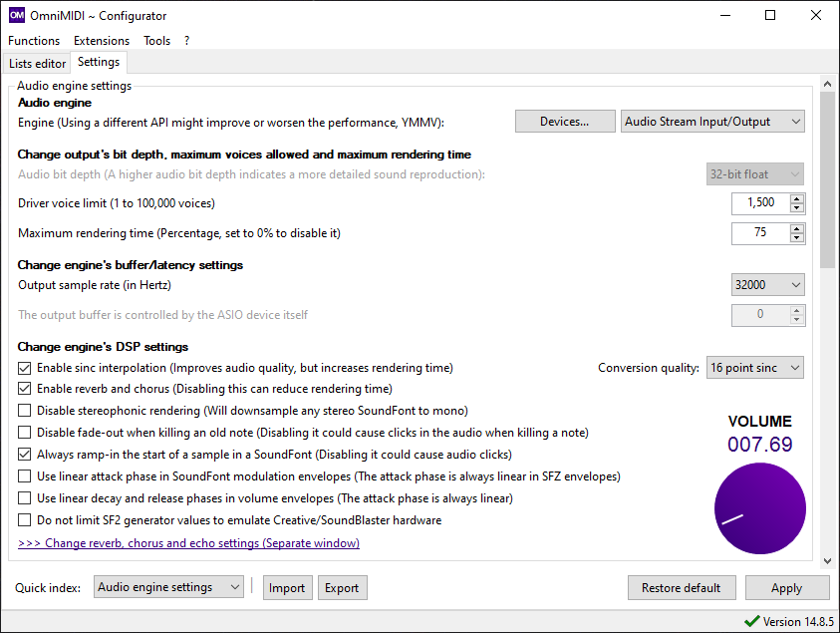This screenshot has height=633, width=840.
Task: Expand the Conversion quality dropdown
Action: tap(755, 368)
